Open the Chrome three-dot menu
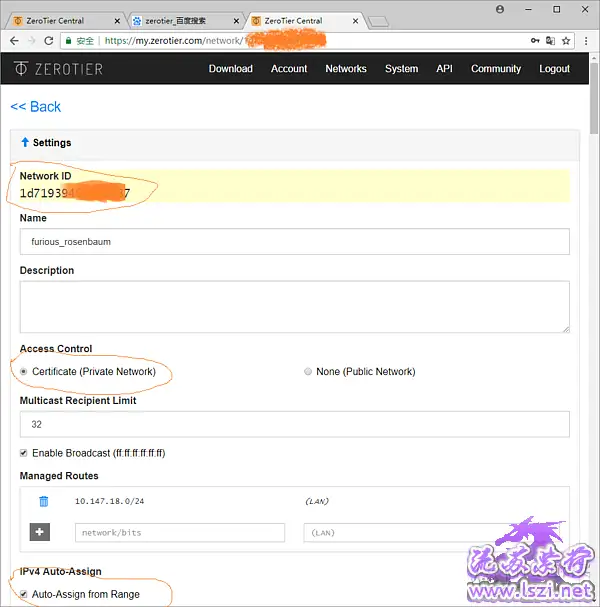 tap(586, 41)
